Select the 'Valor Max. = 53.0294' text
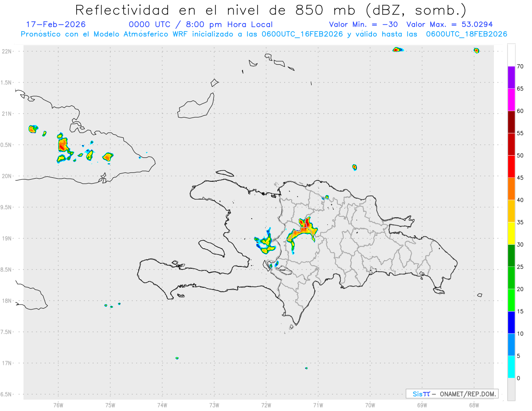 click(450, 24)
